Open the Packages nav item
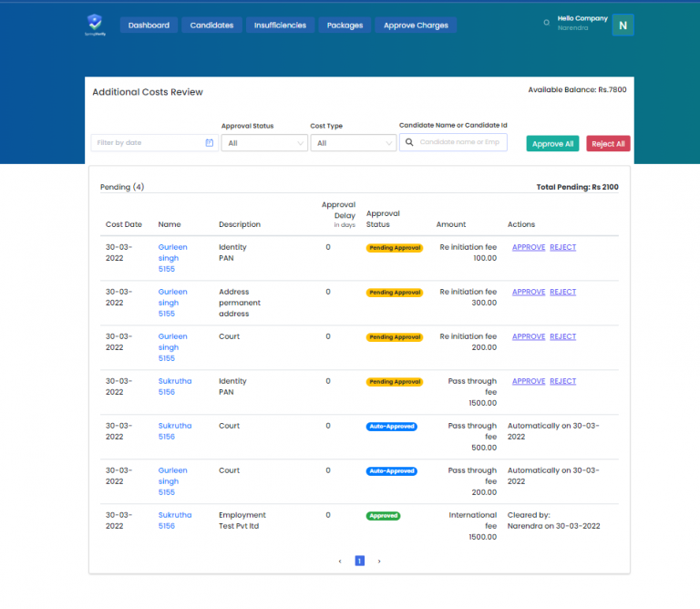This screenshot has width=700, height=609. pyautogui.click(x=345, y=26)
